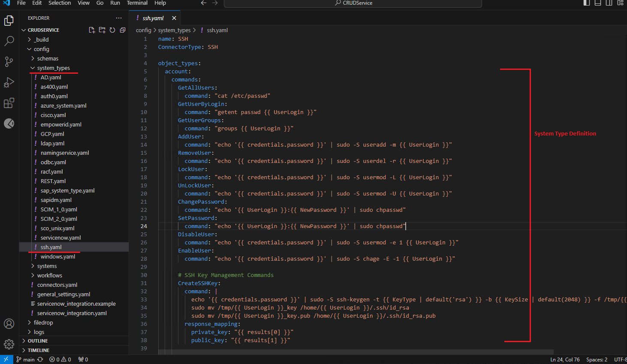Open the Search view in activity bar
This screenshot has height=364, width=627.
pyautogui.click(x=9, y=41)
